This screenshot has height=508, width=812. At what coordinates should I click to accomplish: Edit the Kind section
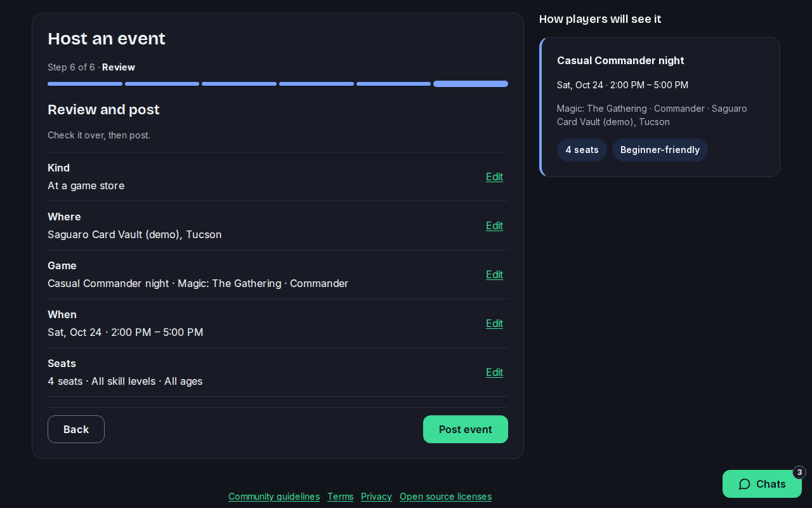494,177
